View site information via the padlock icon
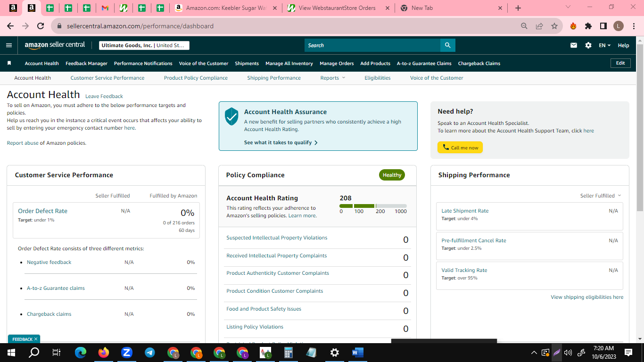 59,26
